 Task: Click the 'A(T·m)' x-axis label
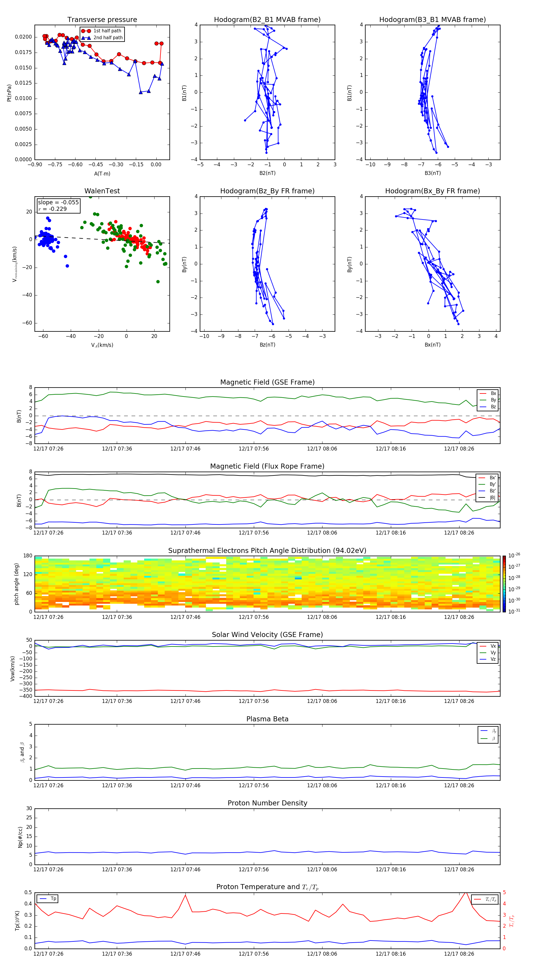tap(102, 173)
